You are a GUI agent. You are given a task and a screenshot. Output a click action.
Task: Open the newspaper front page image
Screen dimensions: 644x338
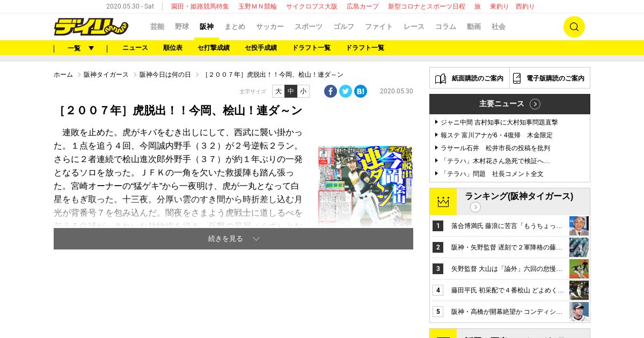(365, 186)
